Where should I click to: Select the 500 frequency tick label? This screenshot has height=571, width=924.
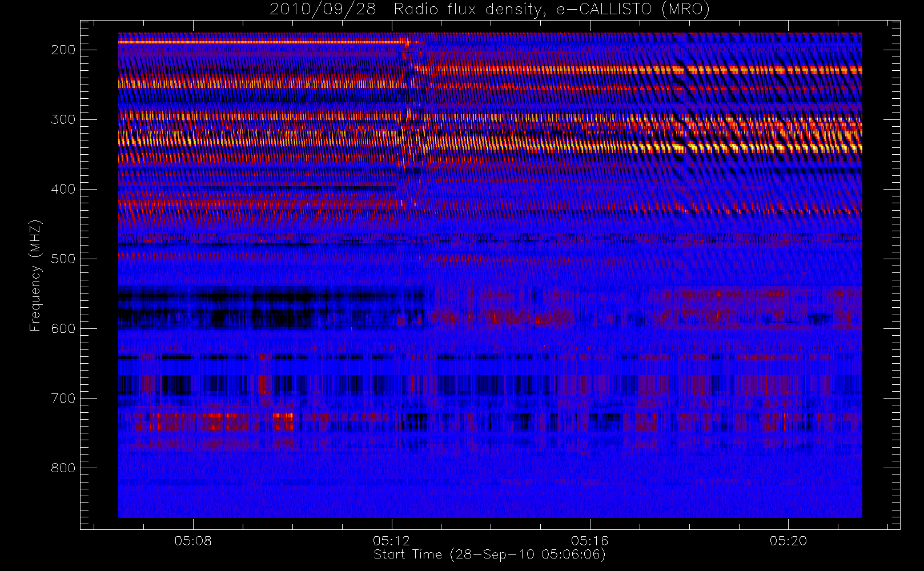63,259
